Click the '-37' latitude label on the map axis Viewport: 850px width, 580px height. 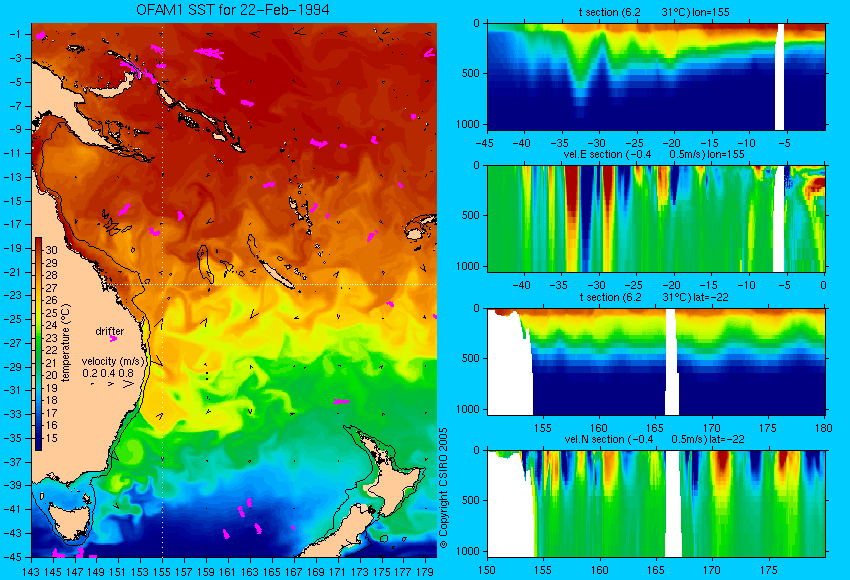12,462
